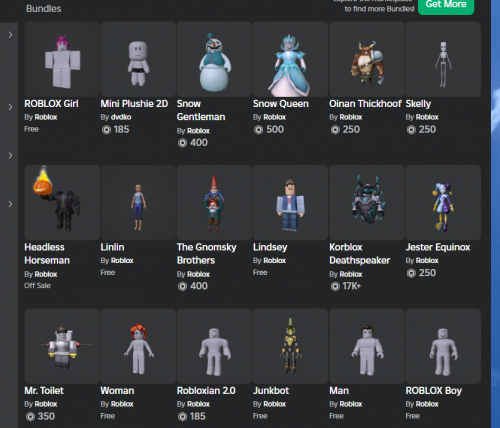Expand the third sidebar chevron arrow
Image resolution: width=500 pixels, height=428 pixels.
pos(10,155)
